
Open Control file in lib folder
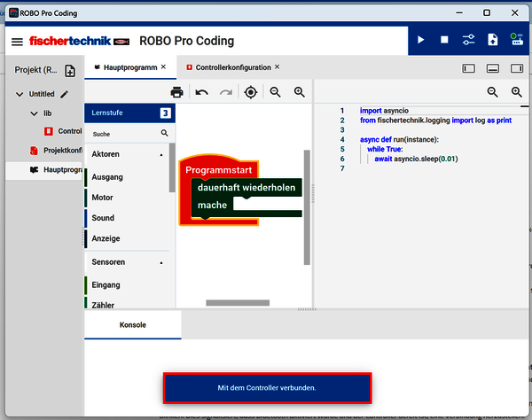pyautogui.click(x=63, y=131)
